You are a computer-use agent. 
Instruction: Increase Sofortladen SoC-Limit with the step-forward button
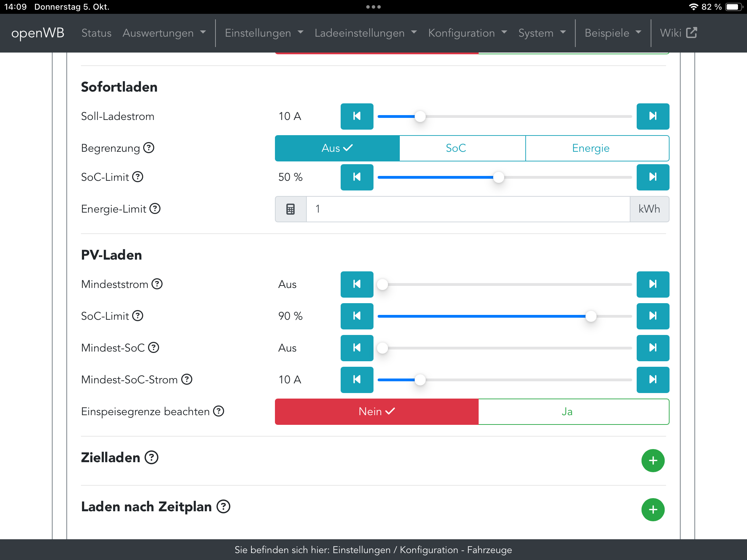click(x=653, y=177)
